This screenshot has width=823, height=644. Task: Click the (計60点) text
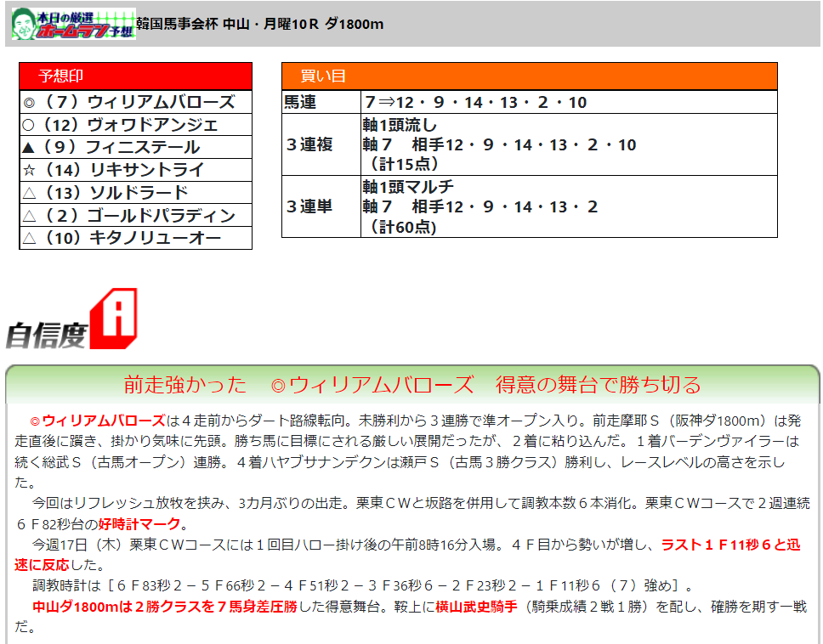pos(403,227)
